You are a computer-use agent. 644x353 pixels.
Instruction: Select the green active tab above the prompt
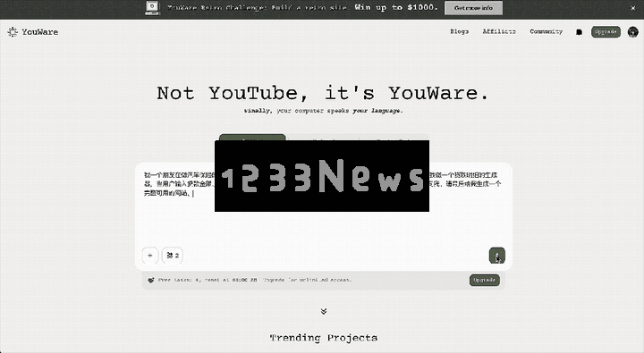pyautogui.click(x=252, y=138)
